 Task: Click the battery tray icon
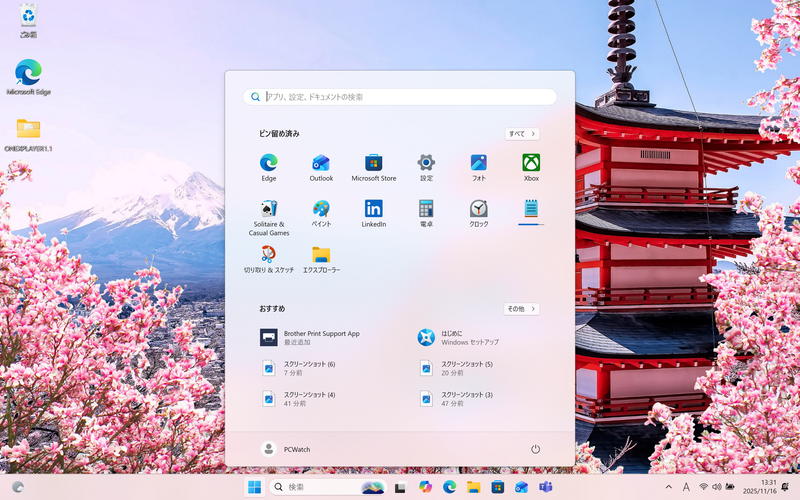tap(730, 487)
